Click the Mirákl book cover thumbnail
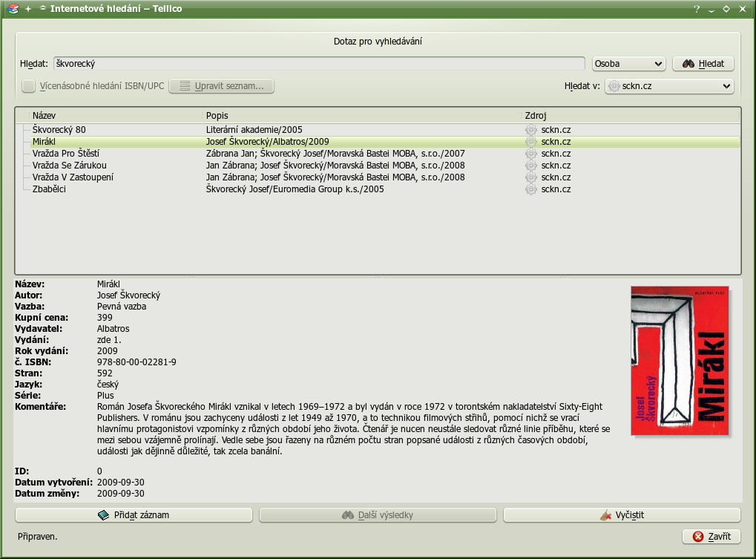This screenshot has width=756, height=559. tap(680, 361)
